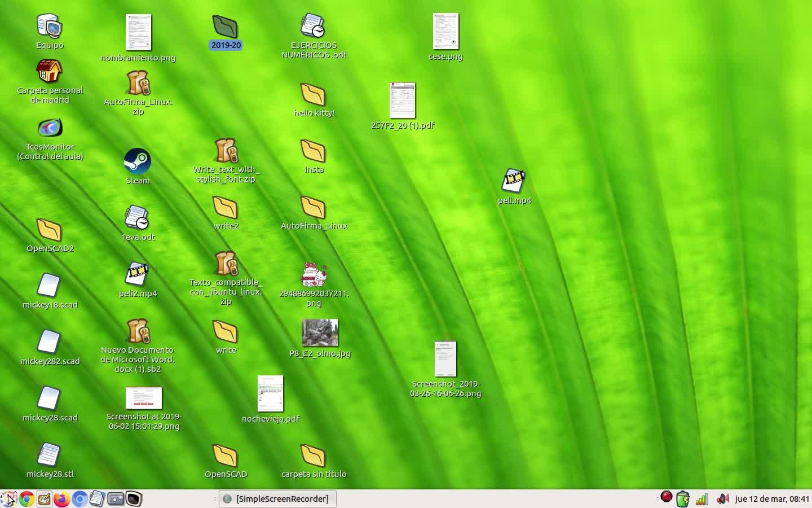Open the TcosMonitor classroom control icon
Image resolution: width=812 pixels, height=508 pixels.
(x=50, y=129)
